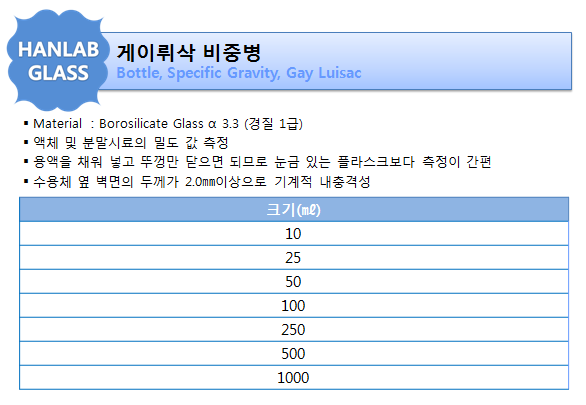Click the HANLAB GLASS badge logo

tap(58, 61)
